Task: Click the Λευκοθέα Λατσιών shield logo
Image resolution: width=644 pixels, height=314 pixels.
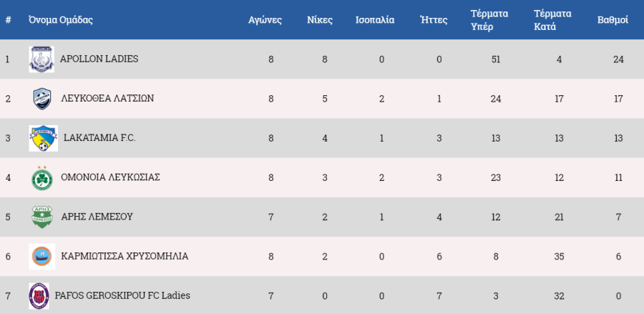Action: pyautogui.click(x=42, y=99)
